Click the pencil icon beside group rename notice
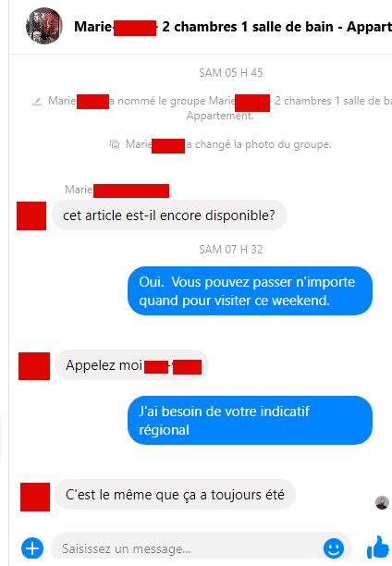Image resolution: width=392 pixels, height=566 pixels. pos(37,102)
